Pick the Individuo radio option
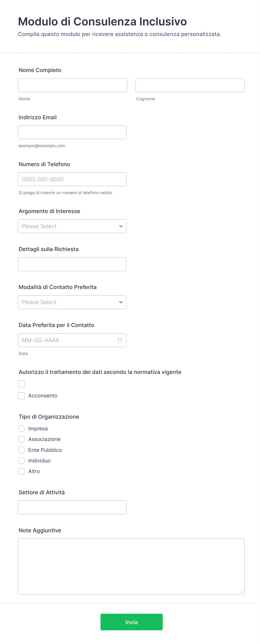 point(22,461)
